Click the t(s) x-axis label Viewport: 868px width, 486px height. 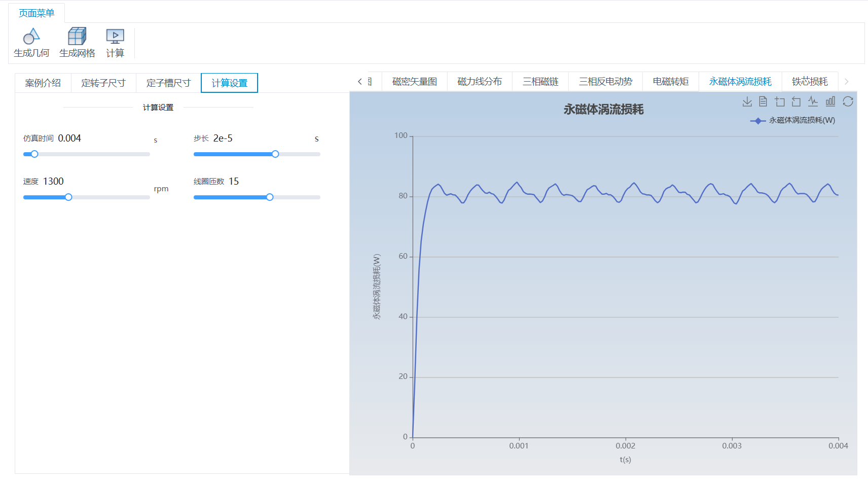(625, 460)
